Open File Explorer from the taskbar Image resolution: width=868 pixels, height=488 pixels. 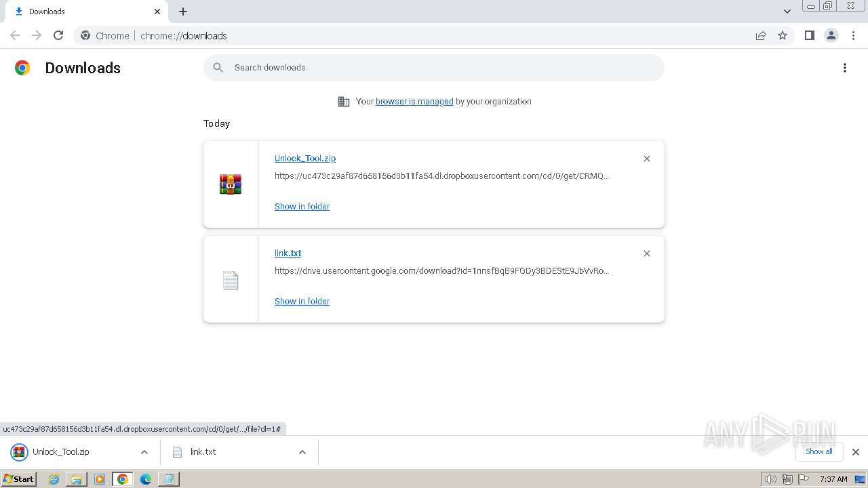[x=77, y=479]
